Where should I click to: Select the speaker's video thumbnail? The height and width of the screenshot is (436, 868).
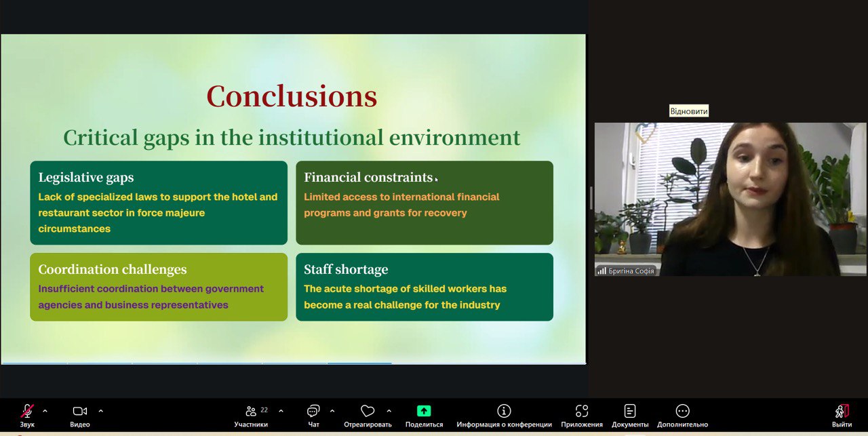[x=730, y=198]
